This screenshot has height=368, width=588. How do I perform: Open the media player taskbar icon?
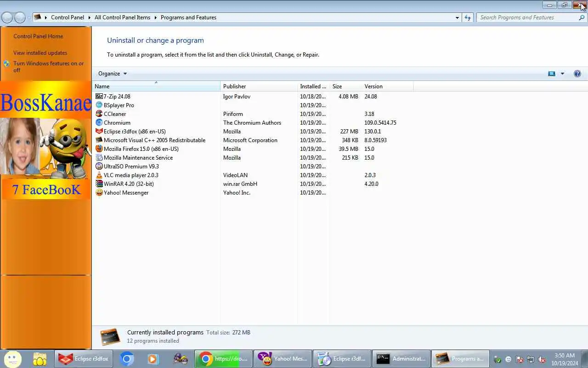153,359
